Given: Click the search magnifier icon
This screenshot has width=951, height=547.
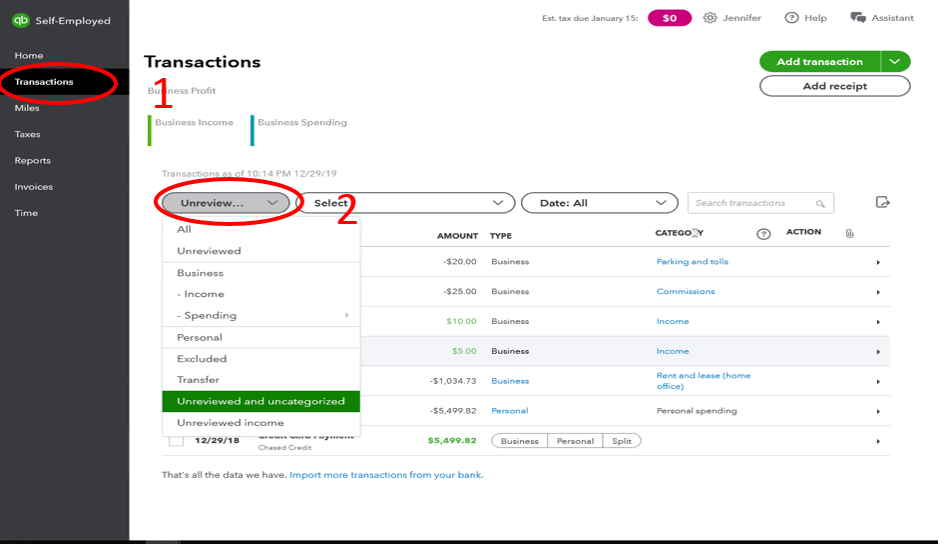Looking at the screenshot, I should point(820,204).
